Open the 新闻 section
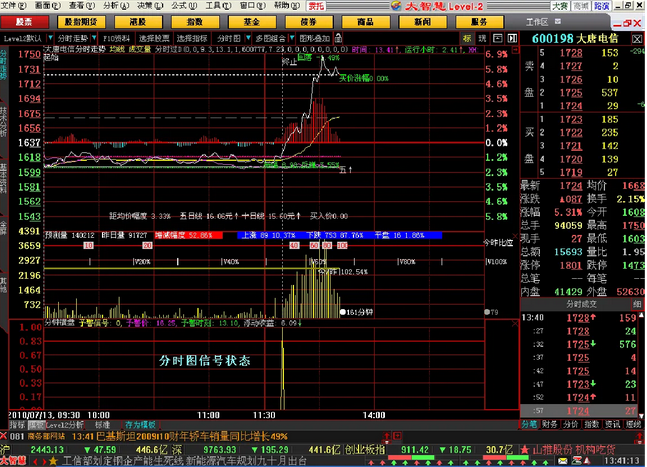 pyautogui.click(x=423, y=22)
